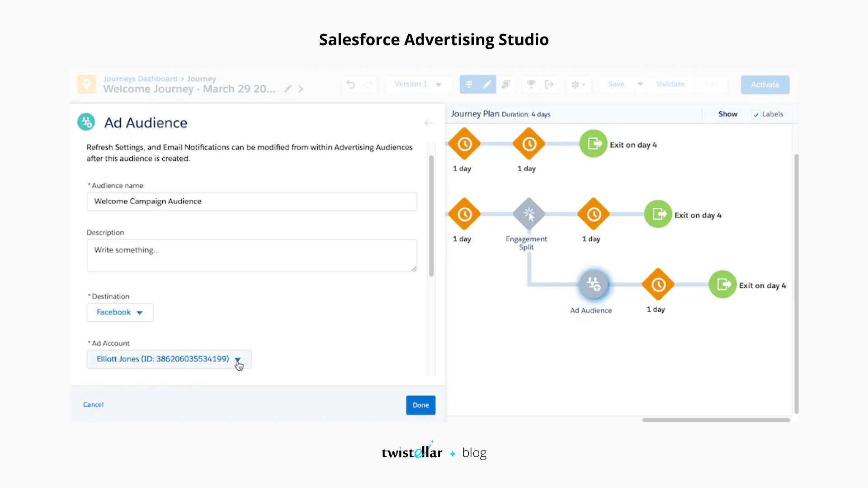This screenshot has width=868, height=488.
Task: Expand the Save dropdown arrow
Action: (640, 84)
